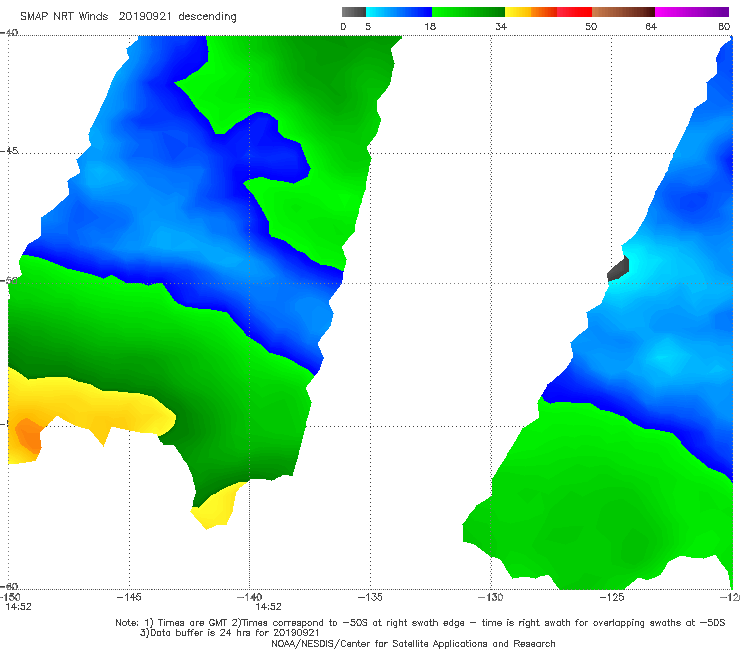Select the green 18–34 color bar segment
This screenshot has width=740, height=650.
(x=468, y=12)
